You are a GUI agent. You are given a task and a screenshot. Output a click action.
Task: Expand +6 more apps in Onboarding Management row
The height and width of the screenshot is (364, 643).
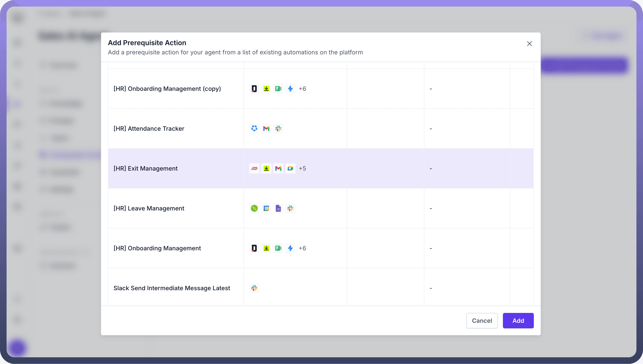(x=302, y=248)
